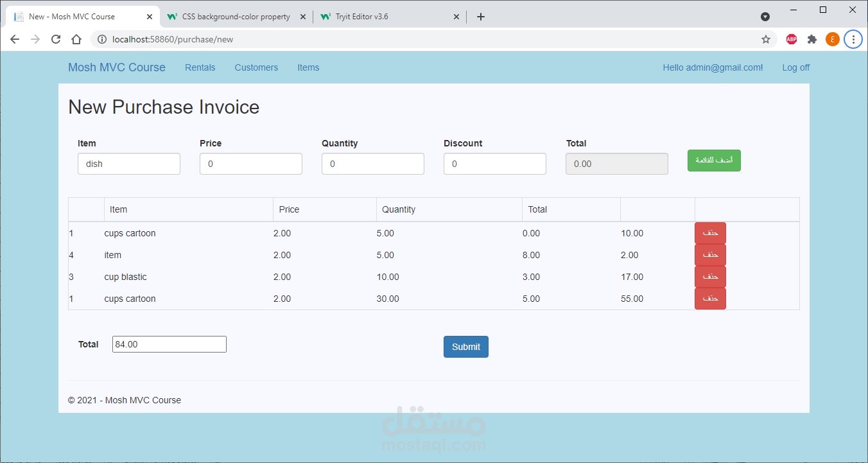
Task: Submit the purchase invoice
Action: click(466, 347)
